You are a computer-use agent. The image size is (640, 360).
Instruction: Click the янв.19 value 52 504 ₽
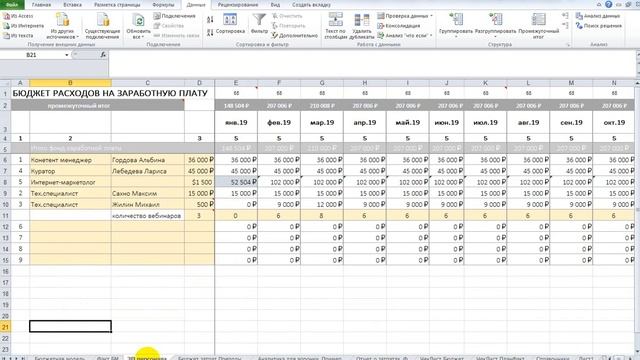tap(236, 182)
